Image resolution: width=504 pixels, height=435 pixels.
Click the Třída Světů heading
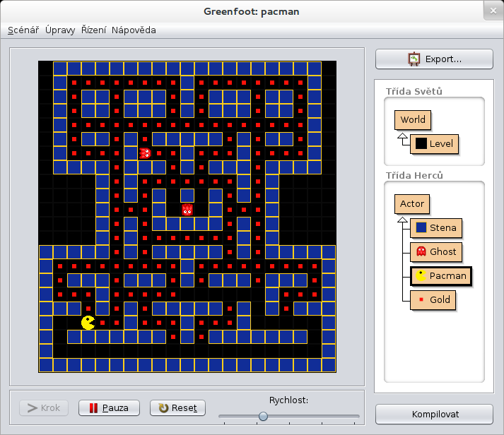[414, 92]
